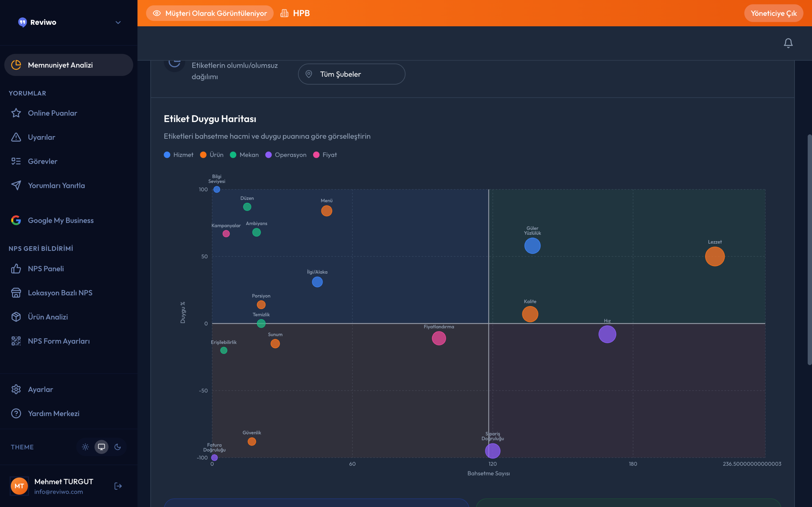This screenshot has height=507, width=812.
Task: Open Google My Business logo icon
Action: (x=16, y=220)
